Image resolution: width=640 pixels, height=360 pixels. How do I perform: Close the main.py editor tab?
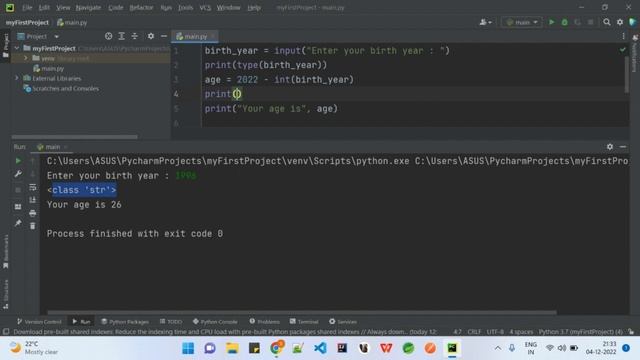[213, 36]
